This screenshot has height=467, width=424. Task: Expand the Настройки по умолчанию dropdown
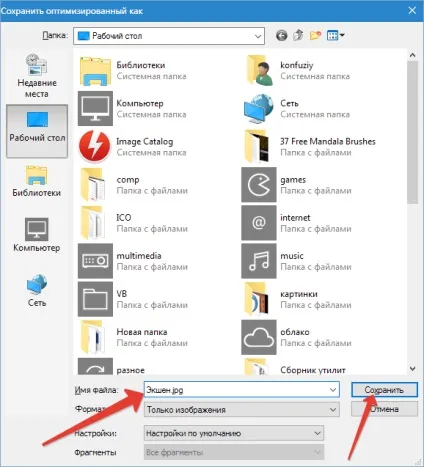click(x=234, y=433)
